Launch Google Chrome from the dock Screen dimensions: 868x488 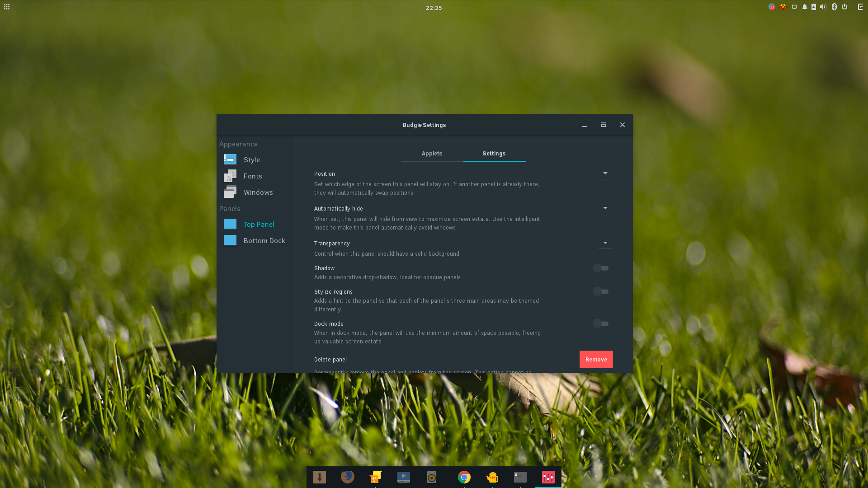(464, 477)
